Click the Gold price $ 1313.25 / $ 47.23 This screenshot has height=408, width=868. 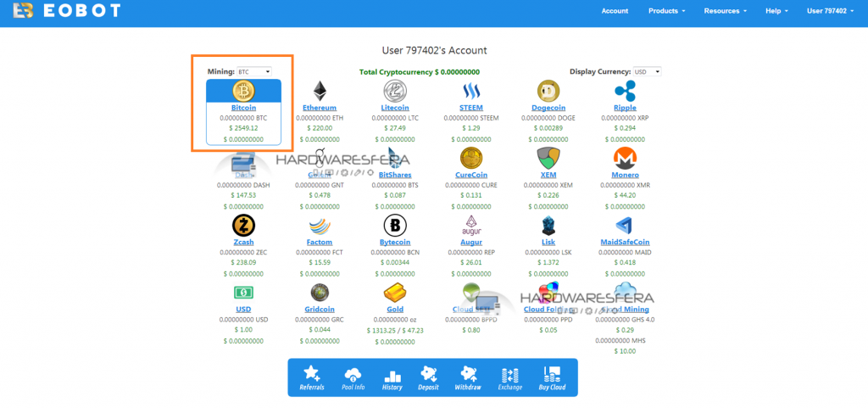[x=395, y=331]
